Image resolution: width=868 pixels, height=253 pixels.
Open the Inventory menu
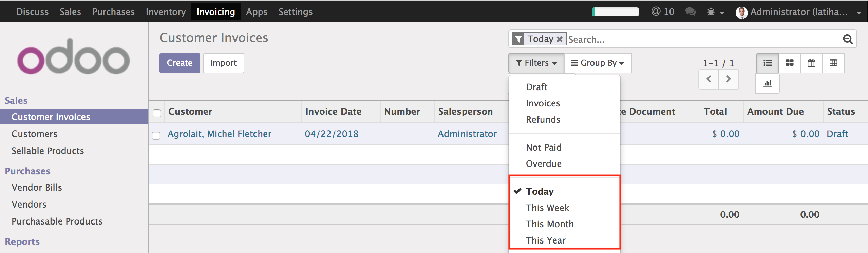click(166, 12)
